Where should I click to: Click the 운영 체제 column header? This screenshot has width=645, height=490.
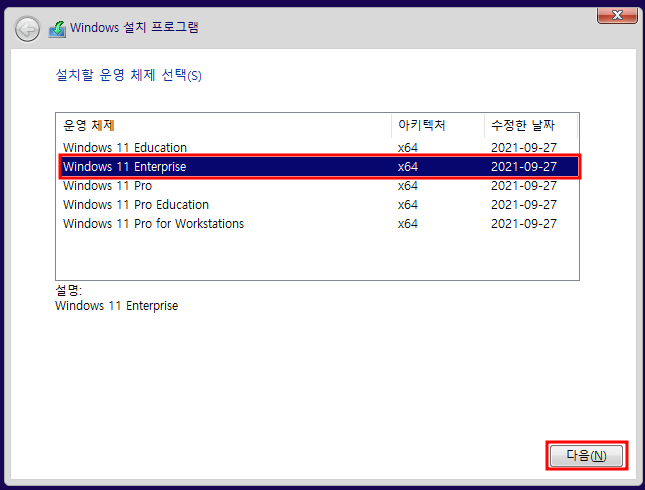[224, 125]
